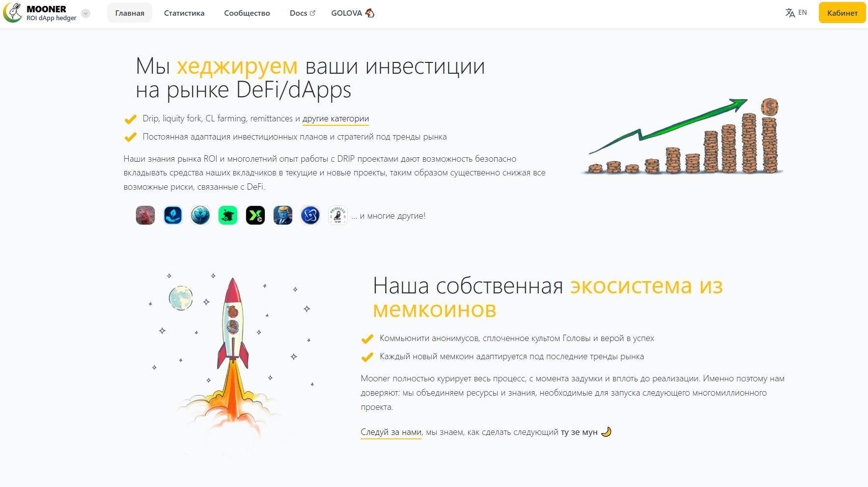Click the text '... и многие другие!'
868x487 pixels.
point(389,216)
